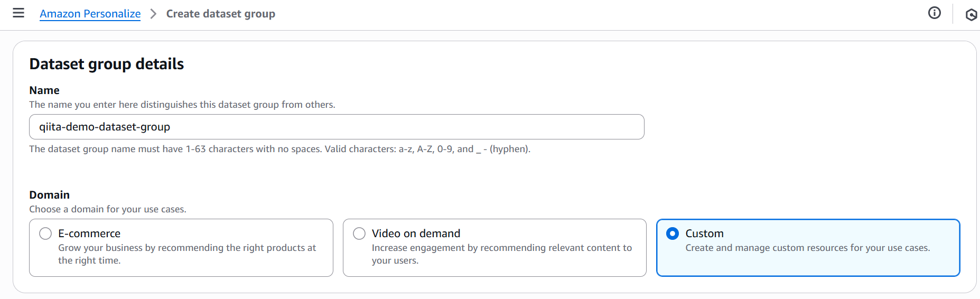Click the Dataset group details heading
Screen dimensions: 980x299
pos(106,64)
